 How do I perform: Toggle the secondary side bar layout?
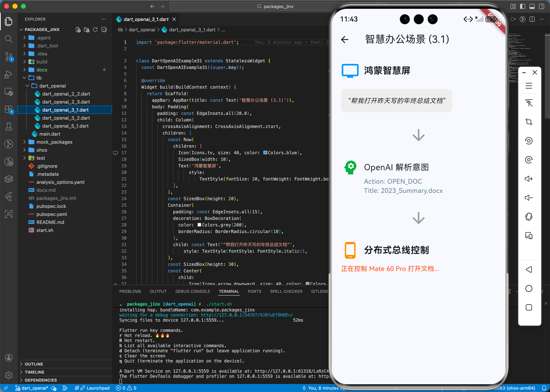[x=542, y=6]
